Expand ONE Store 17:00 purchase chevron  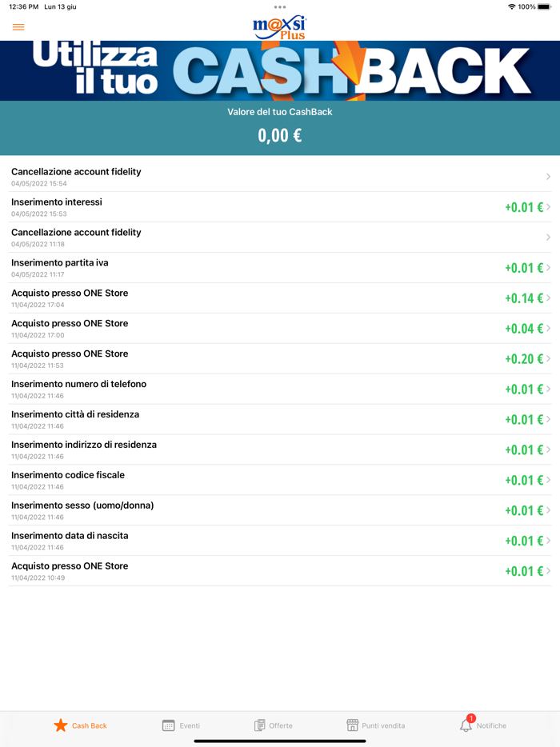click(x=548, y=328)
